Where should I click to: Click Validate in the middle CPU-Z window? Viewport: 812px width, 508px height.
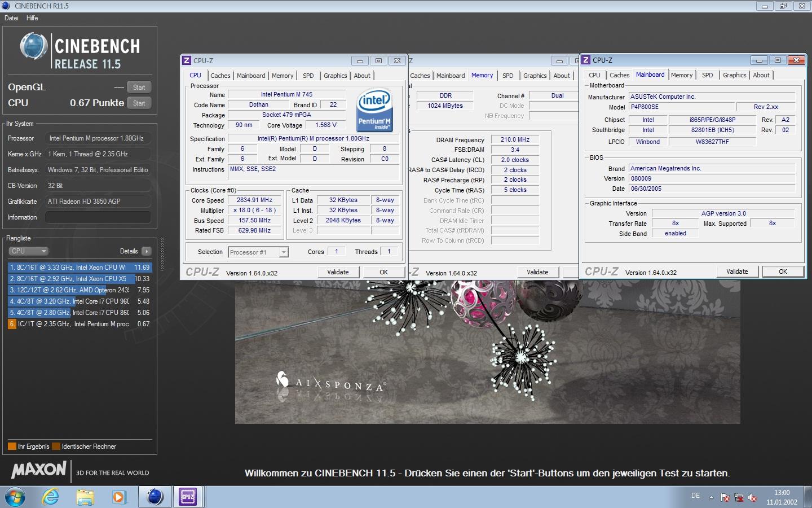coord(537,272)
